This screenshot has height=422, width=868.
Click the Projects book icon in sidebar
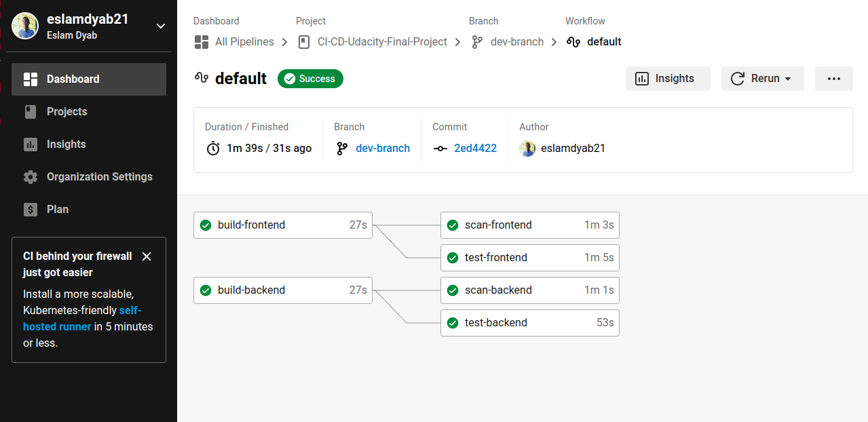click(31, 112)
